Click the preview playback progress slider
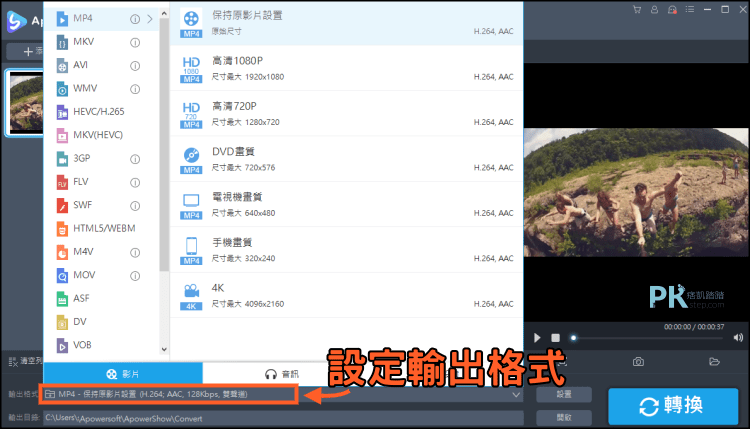Image resolution: width=750 pixels, height=429 pixels. 648,338
